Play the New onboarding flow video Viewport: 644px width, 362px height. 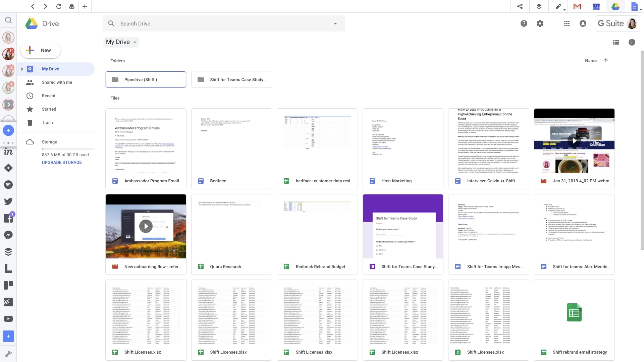coord(146,226)
